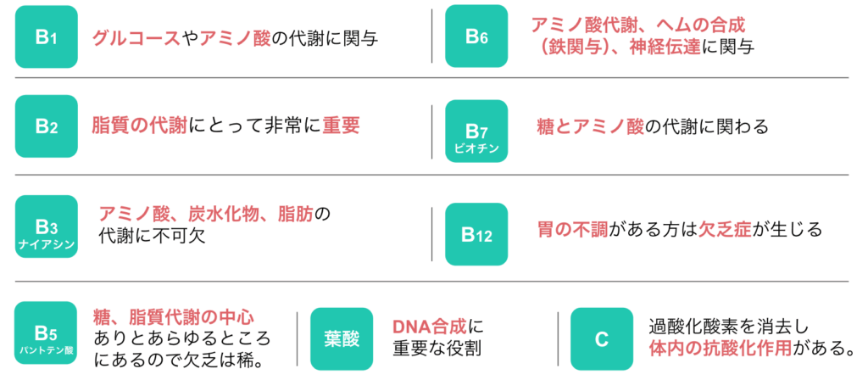Viewport: 868px width, 380px height.
Task: Select the B2 green tile
Action: coord(47,126)
